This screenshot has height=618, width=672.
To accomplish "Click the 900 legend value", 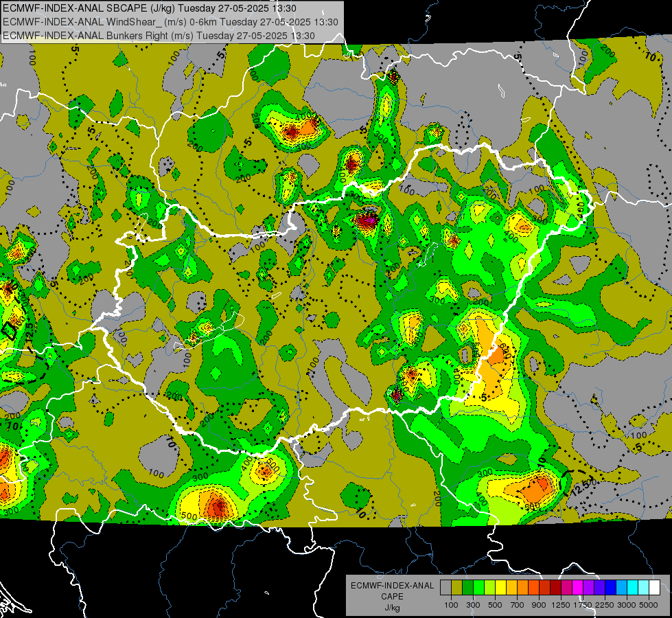I will 539,605.
